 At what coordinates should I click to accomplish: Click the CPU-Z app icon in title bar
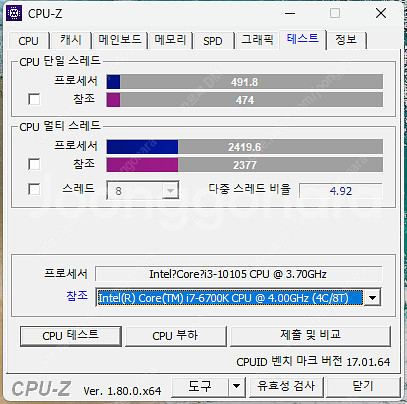click(x=14, y=13)
